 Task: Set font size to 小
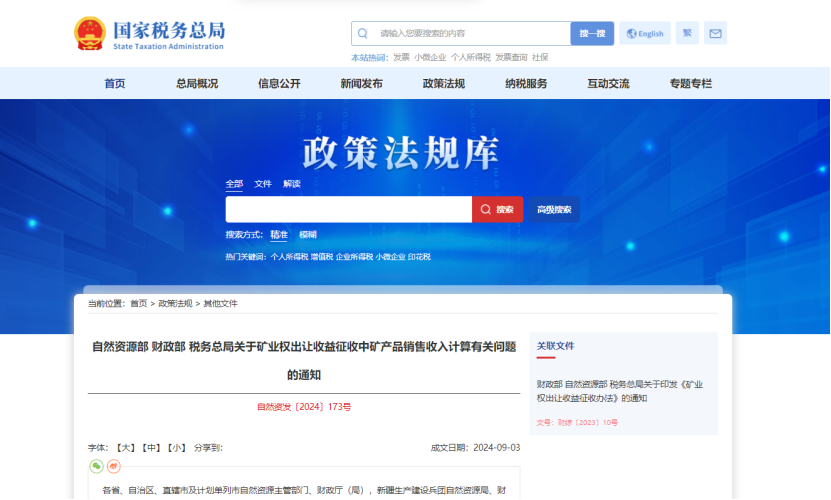(176, 448)
